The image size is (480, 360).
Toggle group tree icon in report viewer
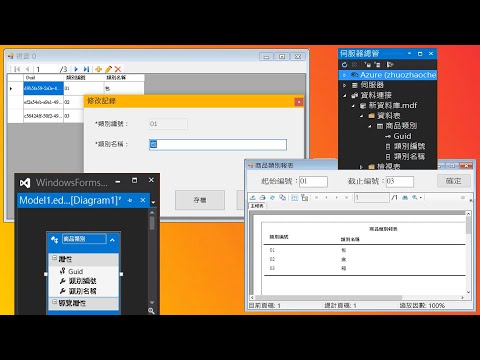pyautogui.click(x=304, y=197)
